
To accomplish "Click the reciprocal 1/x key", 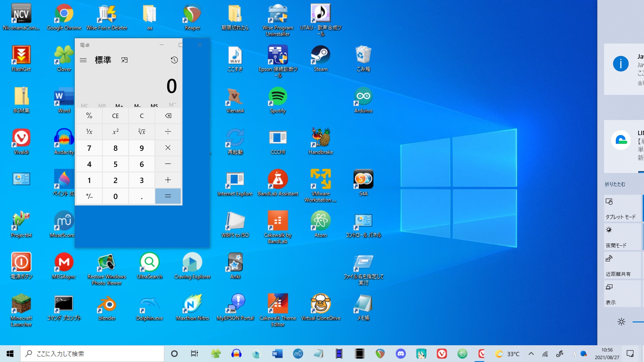I will 89,132.
